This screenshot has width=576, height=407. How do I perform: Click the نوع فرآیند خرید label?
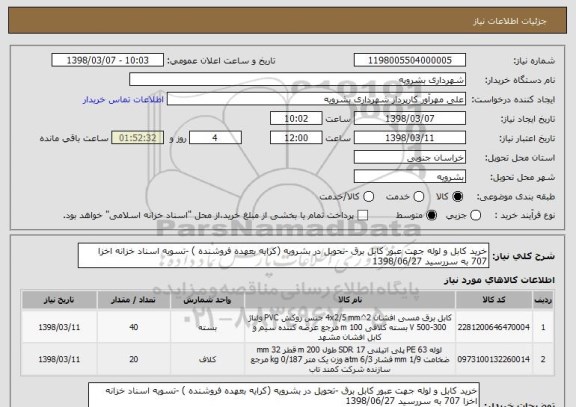click(x=525, y=216)
